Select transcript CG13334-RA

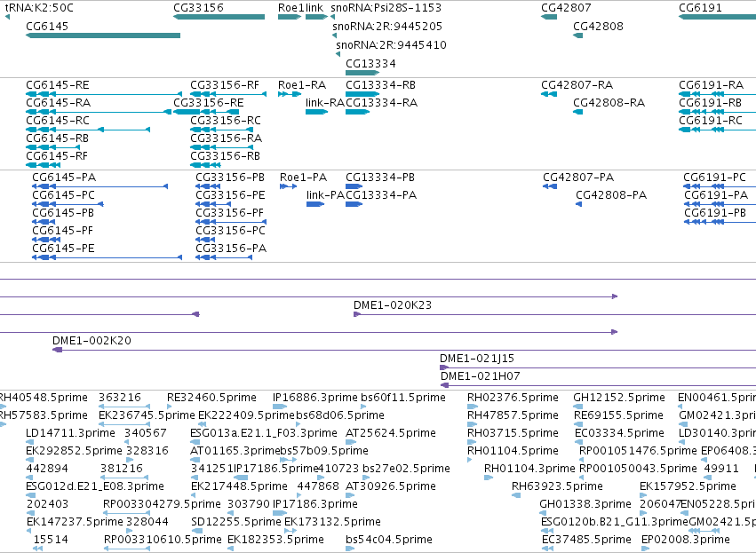[x=358, y=112]
